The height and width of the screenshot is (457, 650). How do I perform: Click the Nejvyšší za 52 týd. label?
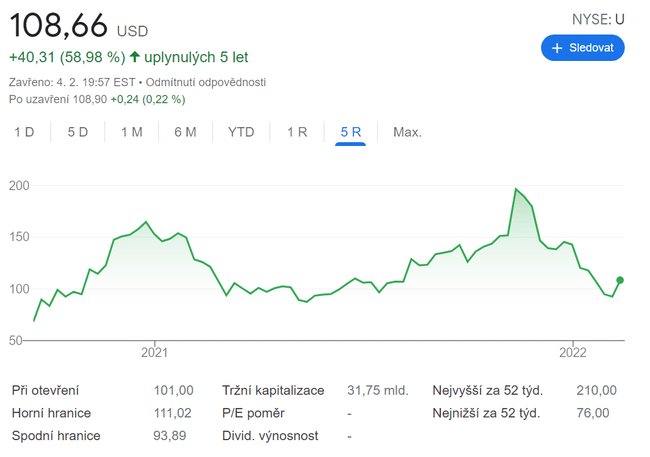(x=486, y=390)
